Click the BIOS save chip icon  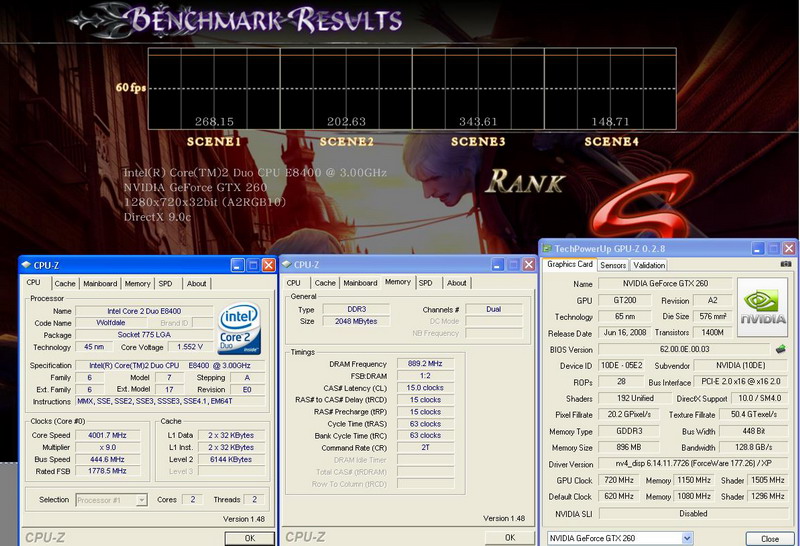[x=781, y=349]
